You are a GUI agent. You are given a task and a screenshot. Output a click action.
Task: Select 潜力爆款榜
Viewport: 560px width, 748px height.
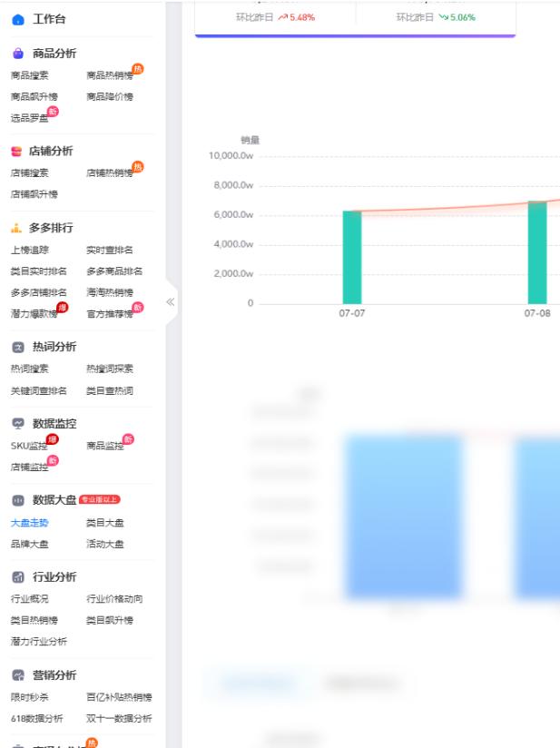[34, 314]
